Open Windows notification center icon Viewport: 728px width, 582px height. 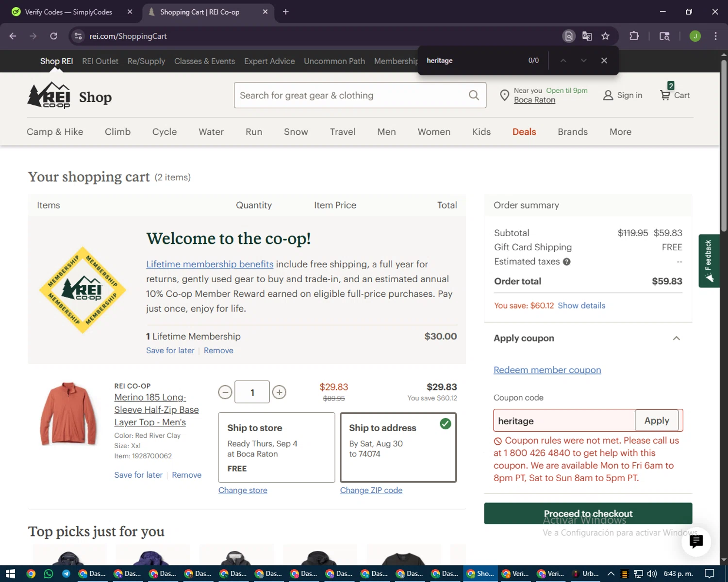[709, 574]
